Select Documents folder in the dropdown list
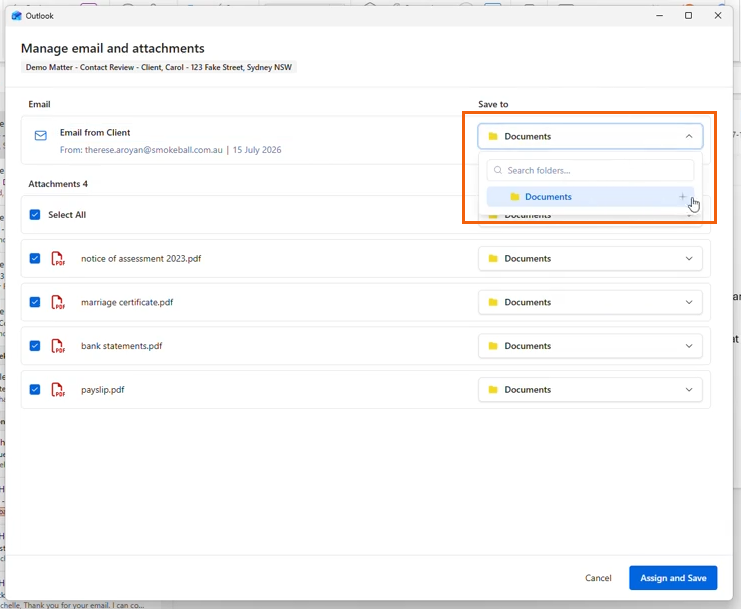This screenshot has width=741, height=609. (590, 197)
